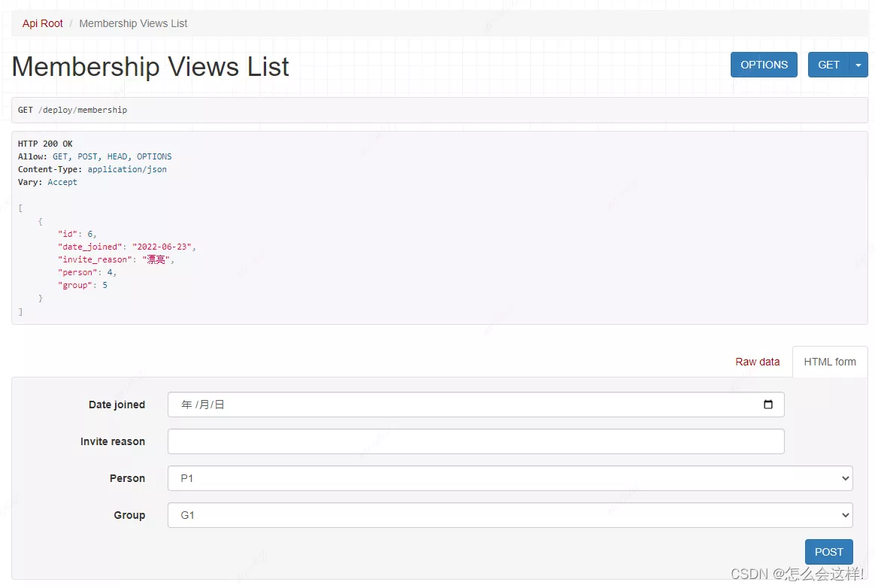This screenshot has height=588, width=875.
Task: Click the OPTIONS button
Action: [764, 65]
